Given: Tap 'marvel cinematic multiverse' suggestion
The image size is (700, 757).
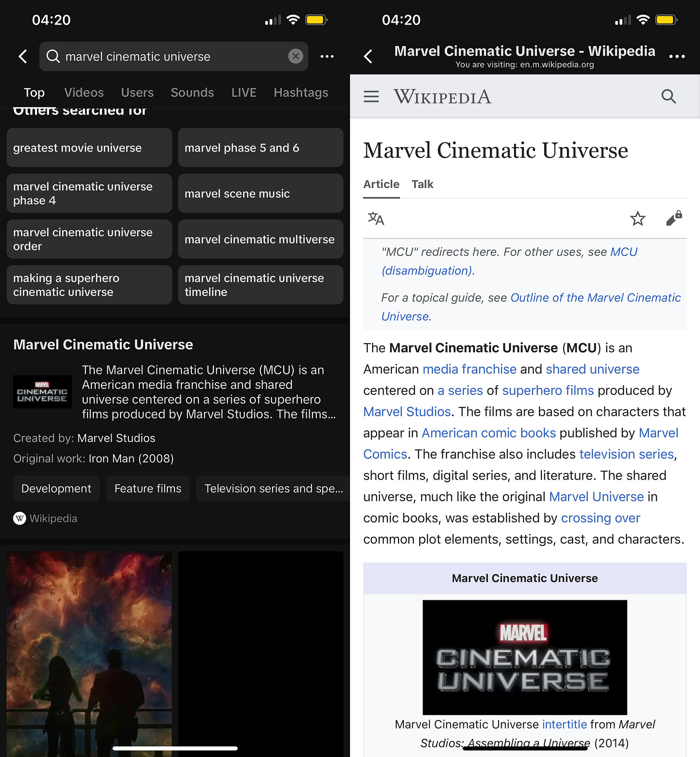Looking at the screenshot, I should (261, 239).
